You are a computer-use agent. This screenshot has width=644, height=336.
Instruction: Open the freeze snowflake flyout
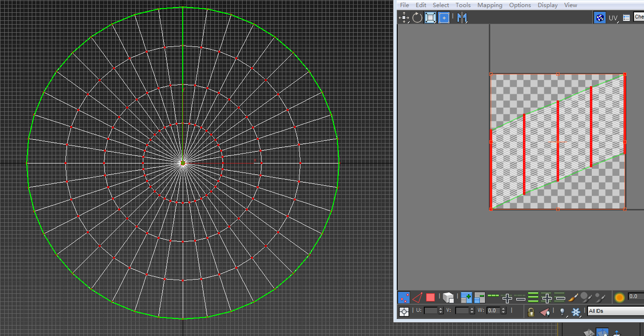click(x=576, y=312)
